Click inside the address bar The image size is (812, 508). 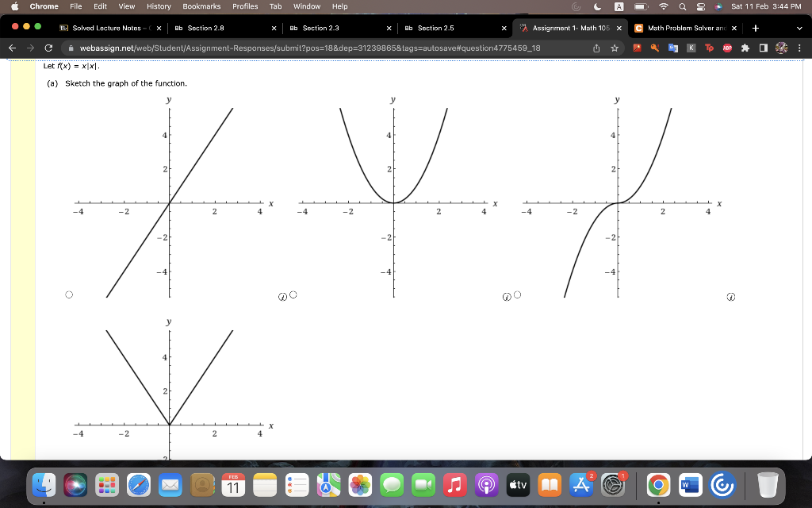point(317,48)
